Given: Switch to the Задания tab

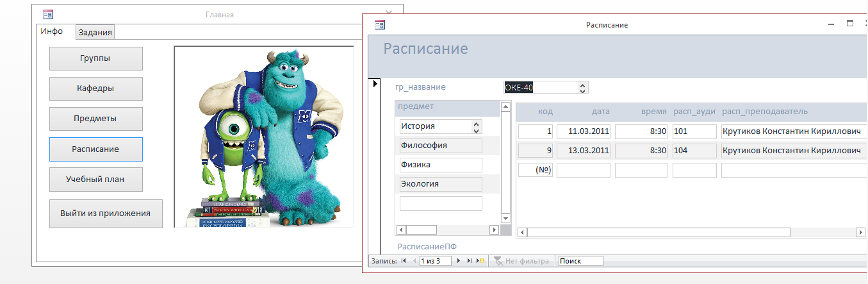Looking at the screenshot, I should click(95, 32).
